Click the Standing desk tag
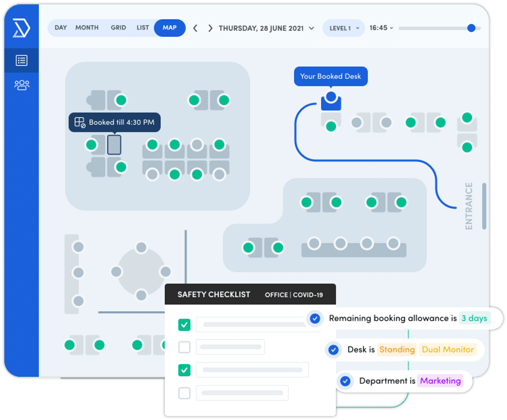This screenshot has height=420, width=507. 397,350
